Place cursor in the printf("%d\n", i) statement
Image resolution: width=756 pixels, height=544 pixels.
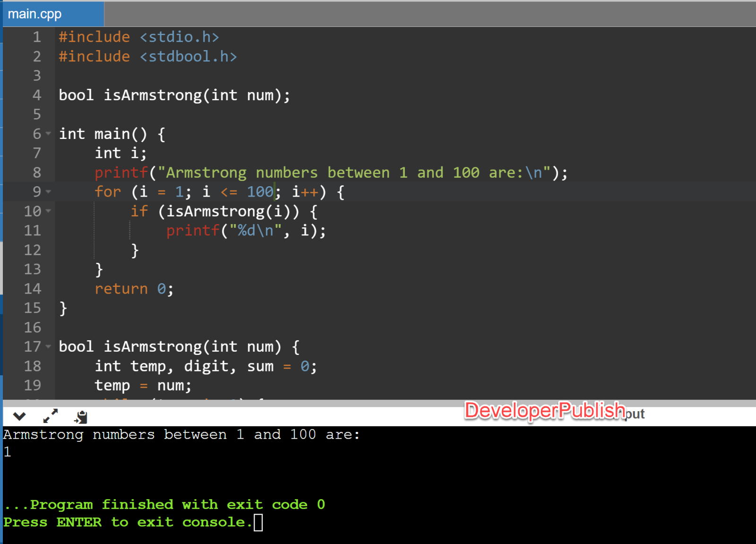click(x=246, y=231)
